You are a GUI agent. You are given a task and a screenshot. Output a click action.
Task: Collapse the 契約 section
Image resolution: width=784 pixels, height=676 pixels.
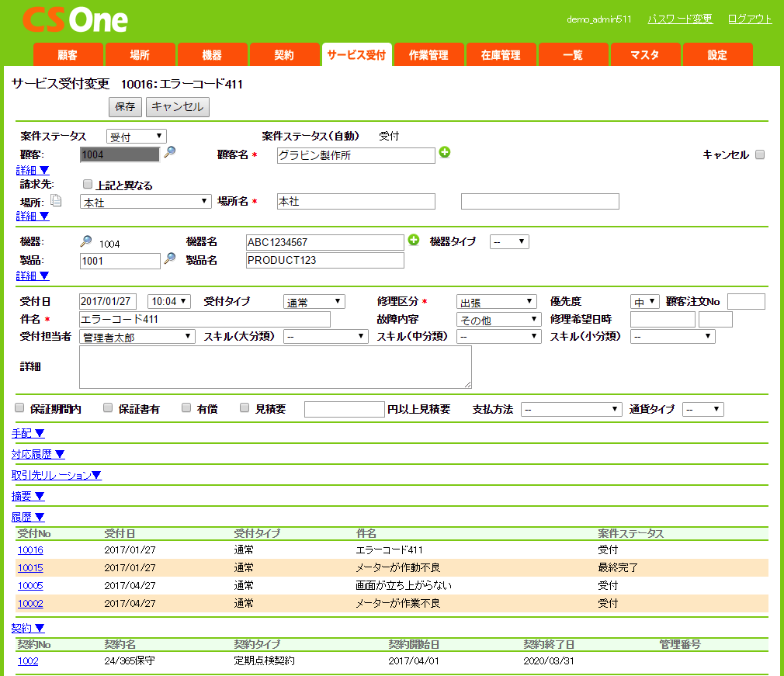point(28,628)
